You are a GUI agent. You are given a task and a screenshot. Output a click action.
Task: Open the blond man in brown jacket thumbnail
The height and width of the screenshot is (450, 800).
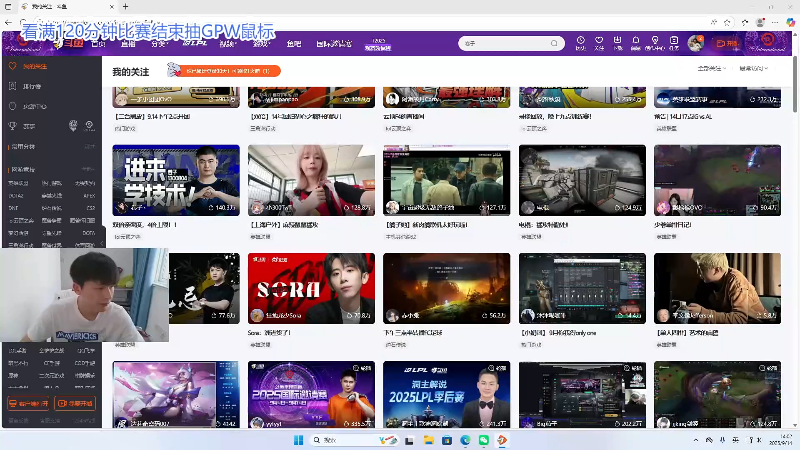(717, 288)
